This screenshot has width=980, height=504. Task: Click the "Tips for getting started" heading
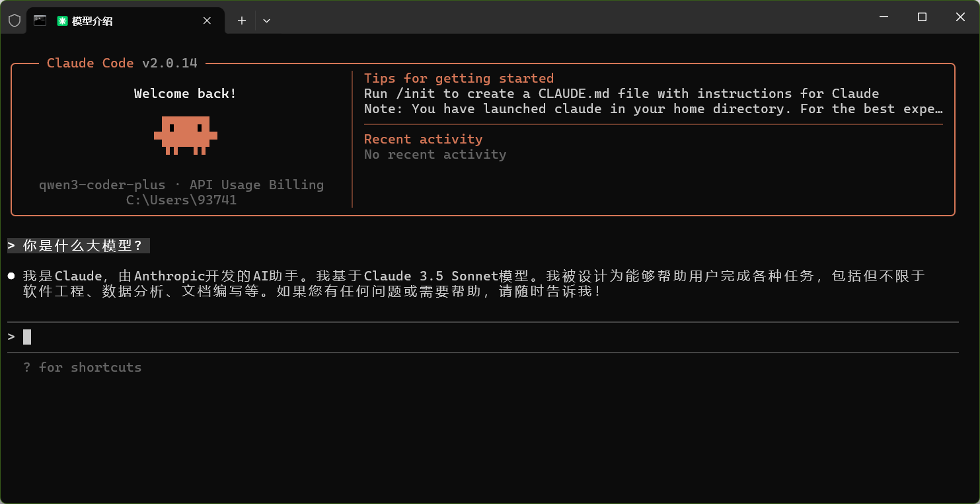pos(459,79)
